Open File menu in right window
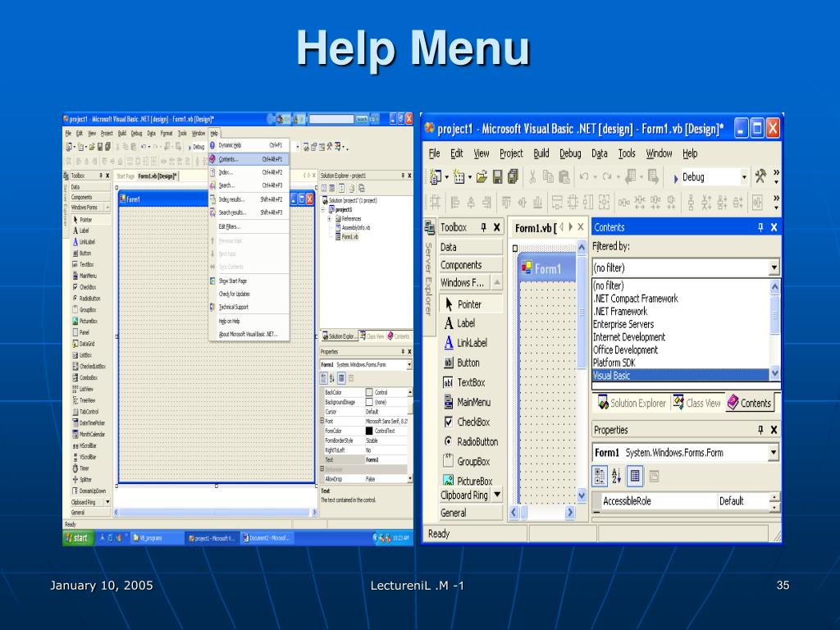The image size is (840, 630). tap(434, 153)
